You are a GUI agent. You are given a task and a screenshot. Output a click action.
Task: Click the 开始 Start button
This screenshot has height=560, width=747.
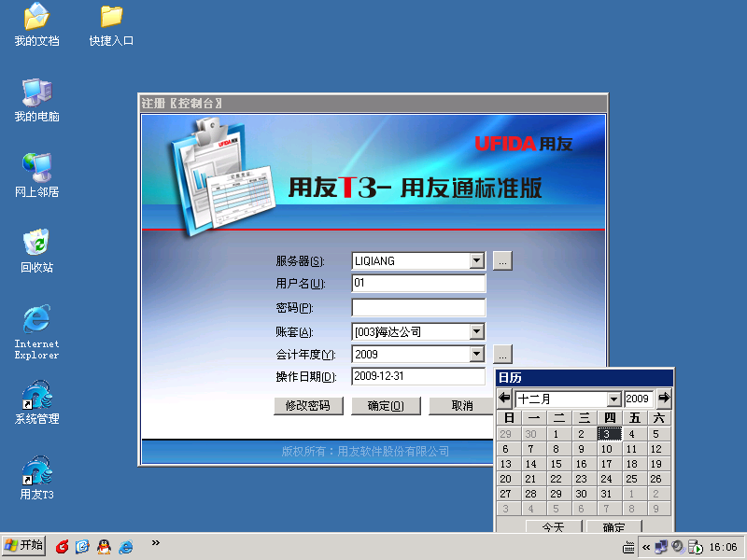tap(24, 546)
